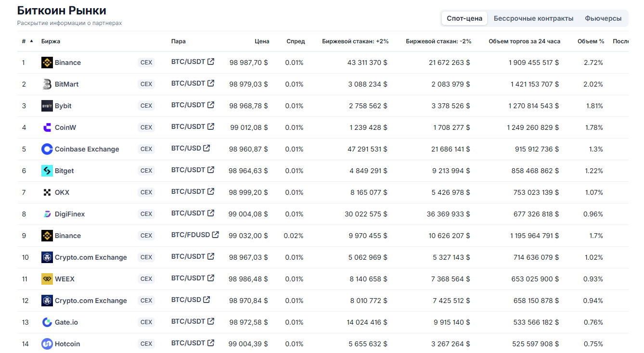Image resolution: width=644 pixels, height=353 pixels.
Task: Open the OKX exchange name link
Action: tap(62, 192)
